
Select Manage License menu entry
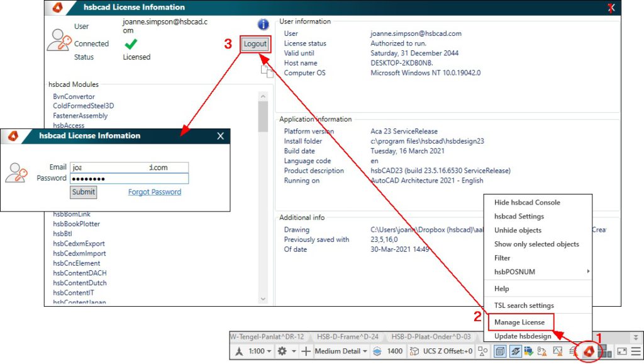(521, 322)
